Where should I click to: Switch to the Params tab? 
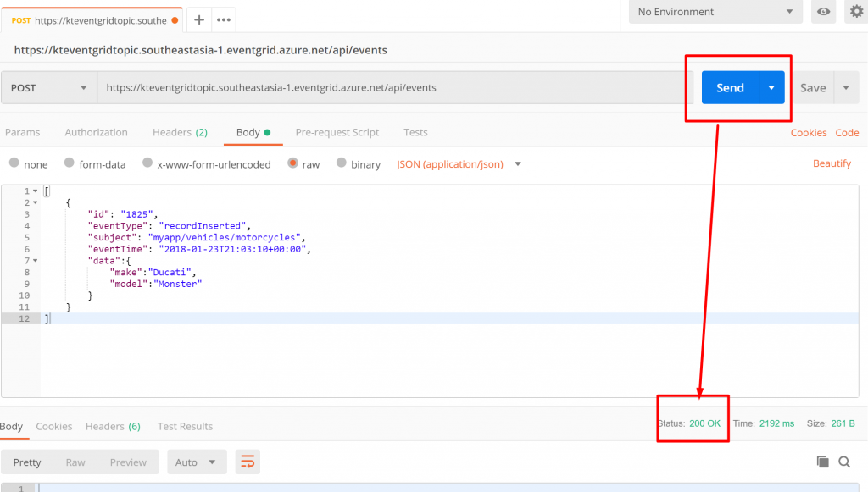(x=23, y=133)
